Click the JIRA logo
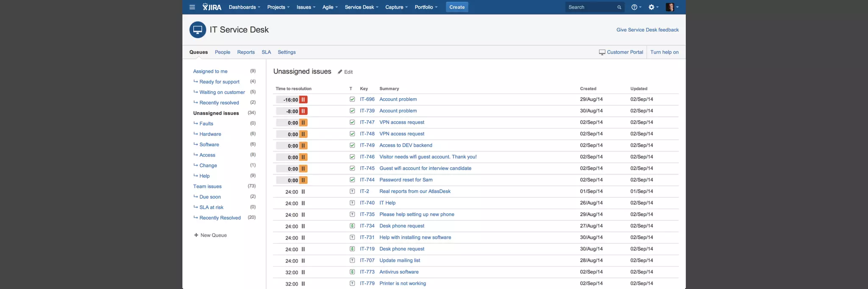Image resolution: width=868 pixels, height=289 pixels. point(212,7)
